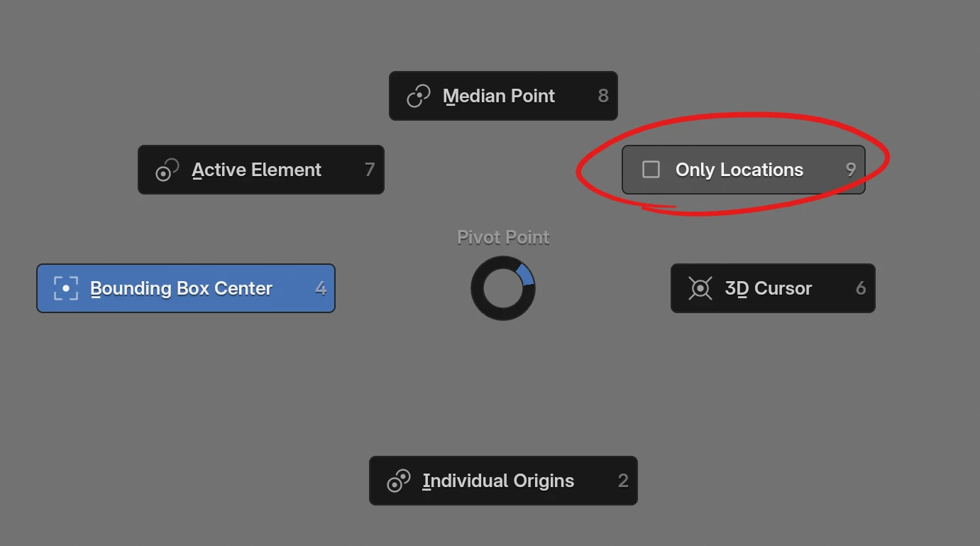Switch pivot to Individual Origins
The image size is (980, 546).
[497, 481]
